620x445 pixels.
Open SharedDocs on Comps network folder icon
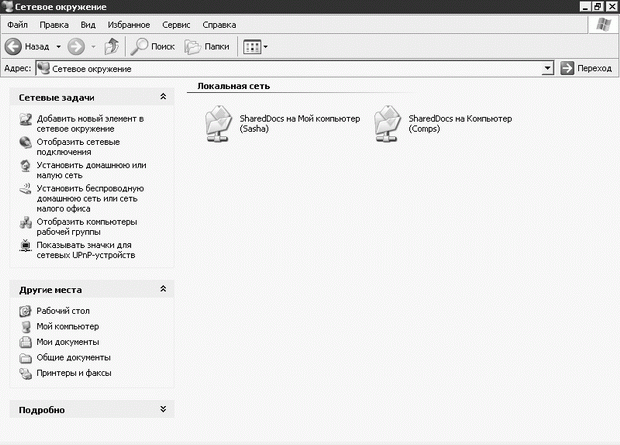[387, 124]
